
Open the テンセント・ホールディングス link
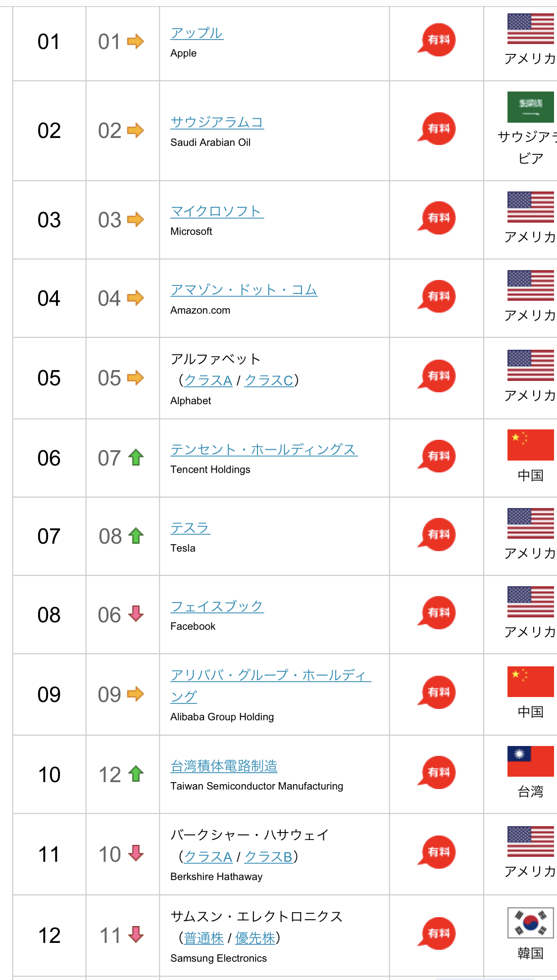tap(263, 450)
